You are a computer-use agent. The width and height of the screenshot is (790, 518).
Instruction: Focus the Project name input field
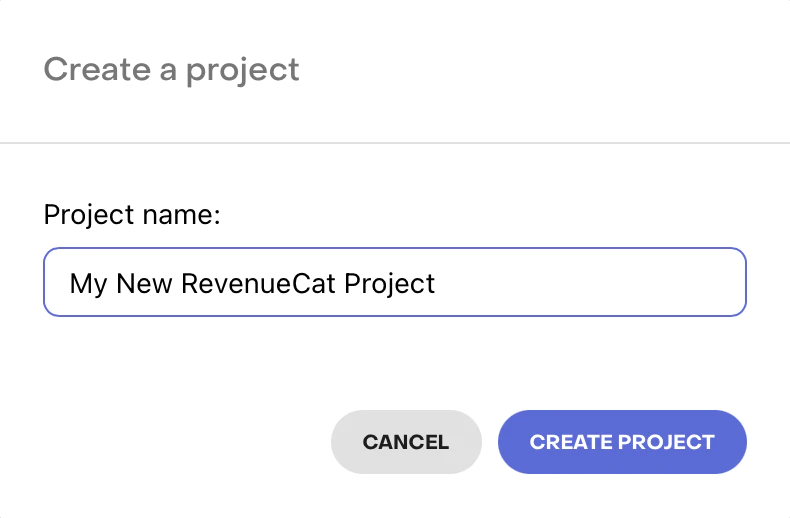[395, 283]
